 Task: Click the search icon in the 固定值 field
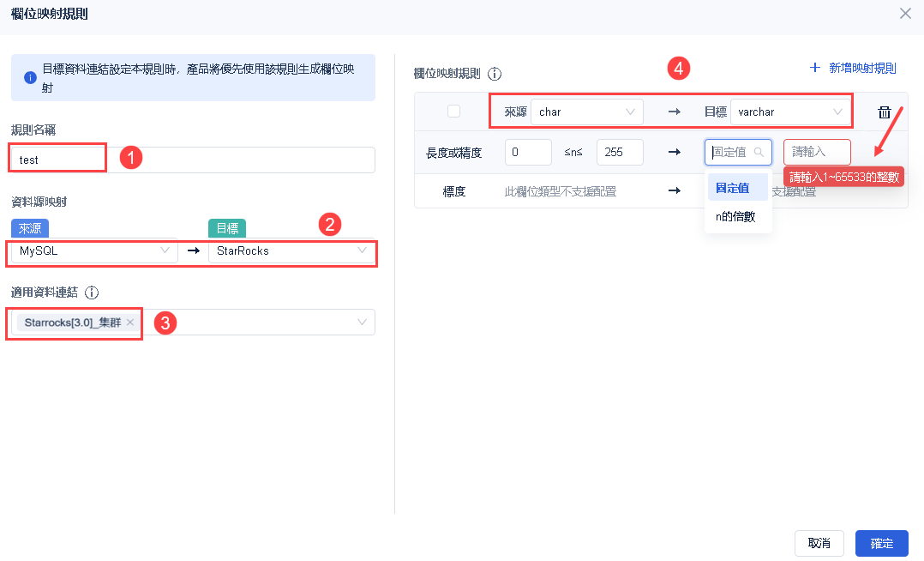759,152
